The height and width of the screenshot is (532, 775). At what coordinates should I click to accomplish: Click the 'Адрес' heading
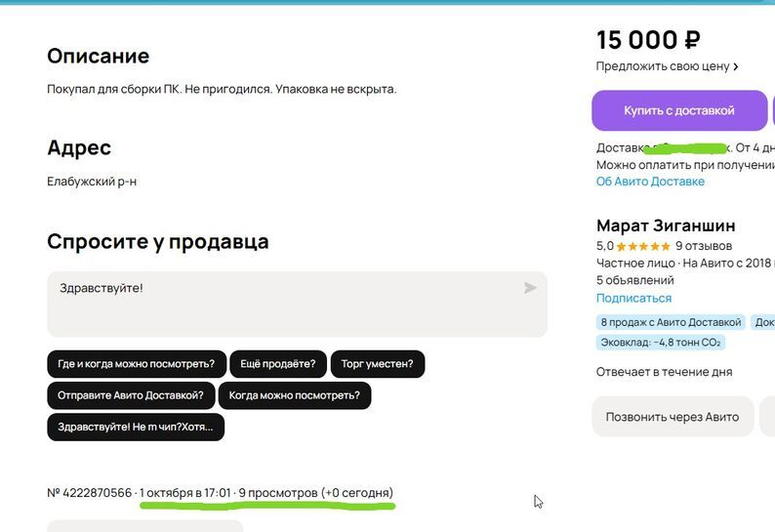pyautogui.click(x=79, y=147)
